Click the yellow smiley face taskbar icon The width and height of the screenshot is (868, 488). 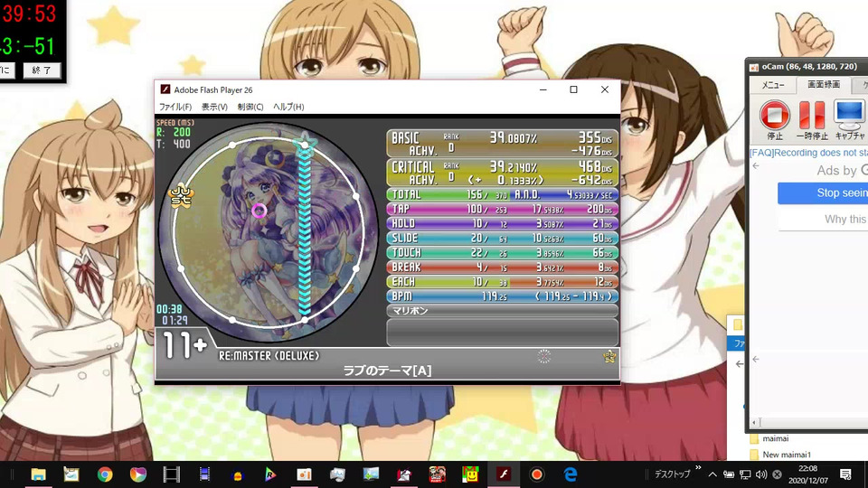pyautogui.click(x=470, y=474)
